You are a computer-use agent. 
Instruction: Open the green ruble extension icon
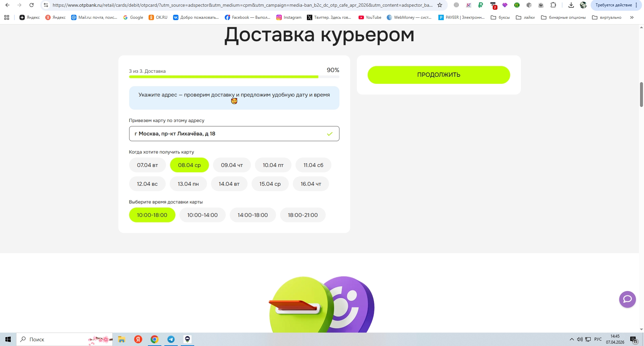[481, 5]
